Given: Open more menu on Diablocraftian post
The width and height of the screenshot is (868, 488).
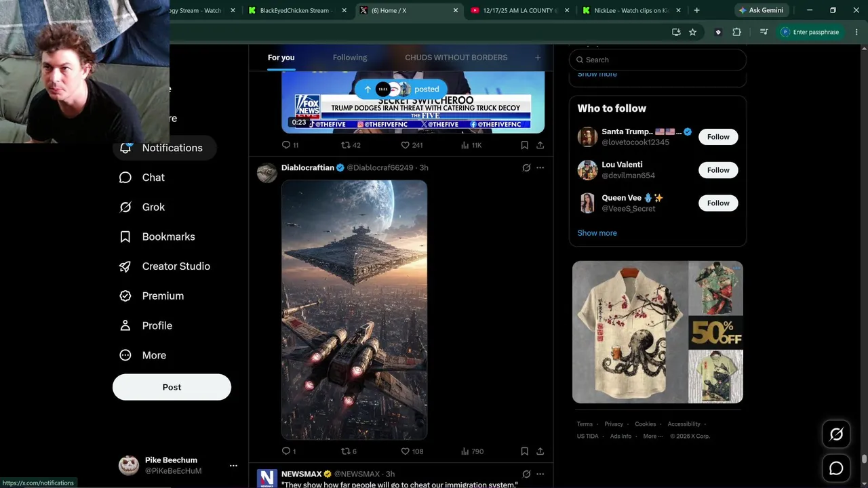Looking at the screenshot, I should (x=540, y=167).
